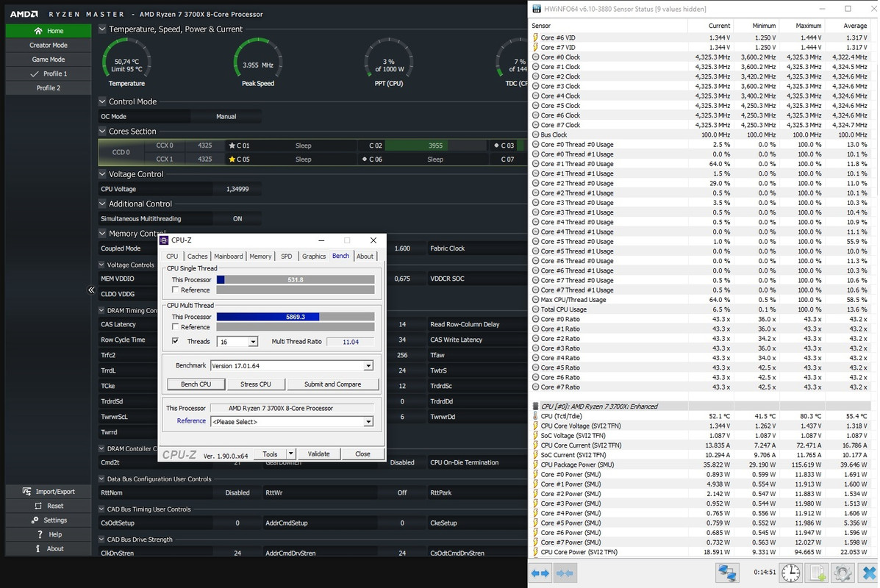Switch to the Caches tab
This screenshot has height=588, width=880.
pyautogui.click(x=197, y=257)
